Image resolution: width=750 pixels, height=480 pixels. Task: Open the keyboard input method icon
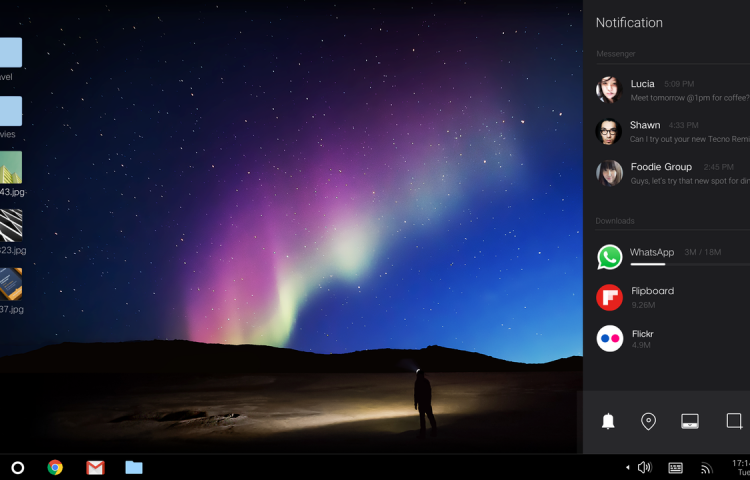click(x=676, y=467)
